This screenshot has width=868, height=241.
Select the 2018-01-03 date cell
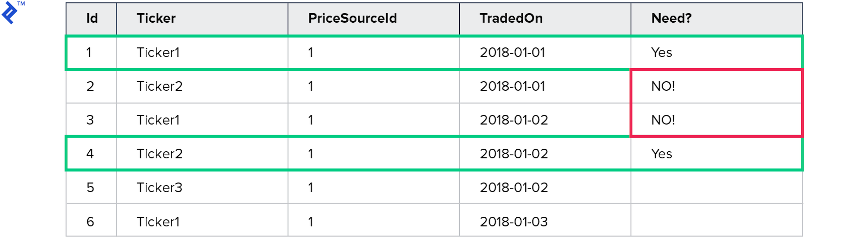point(513,222)
